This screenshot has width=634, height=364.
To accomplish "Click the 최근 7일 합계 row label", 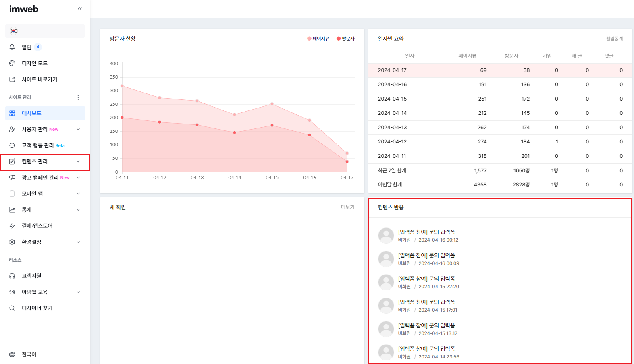I will (392, 171).
